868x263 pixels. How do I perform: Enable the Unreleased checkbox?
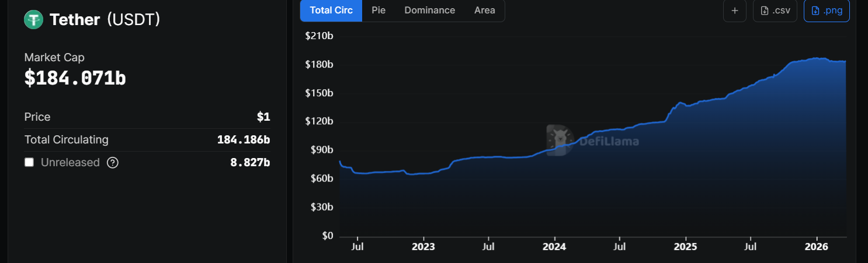[29, 162]
